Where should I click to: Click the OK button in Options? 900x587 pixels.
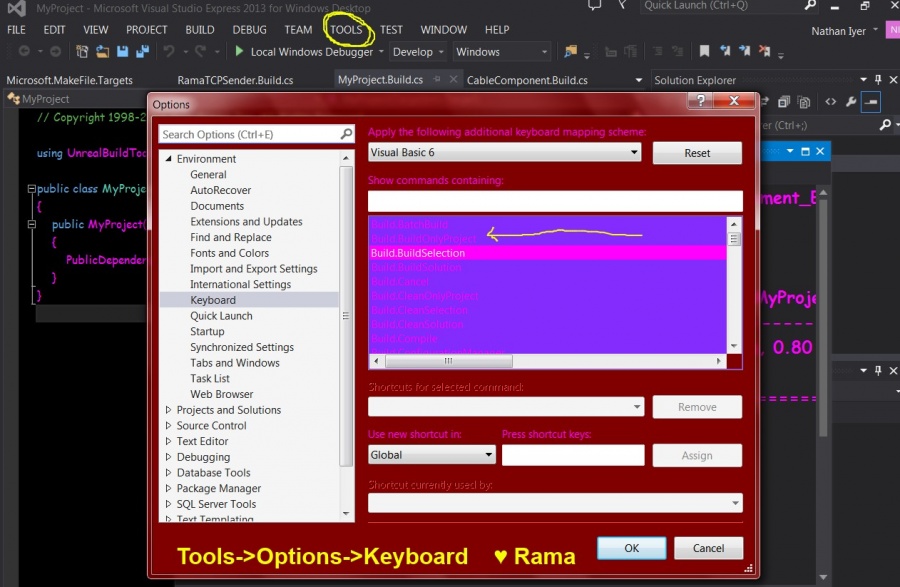(x=631, y=548)
